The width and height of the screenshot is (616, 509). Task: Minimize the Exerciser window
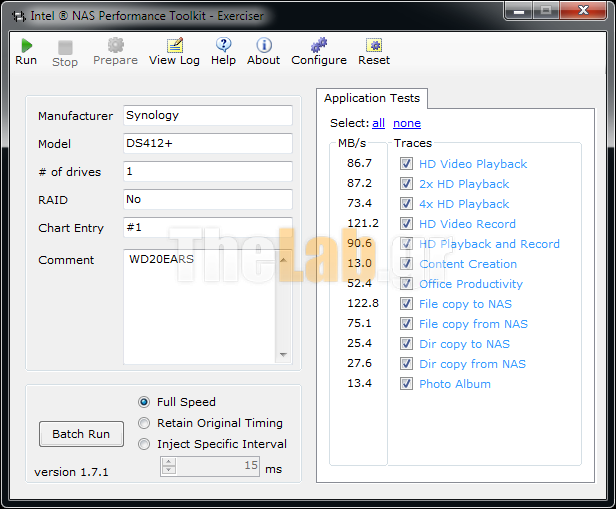[519, 11]
